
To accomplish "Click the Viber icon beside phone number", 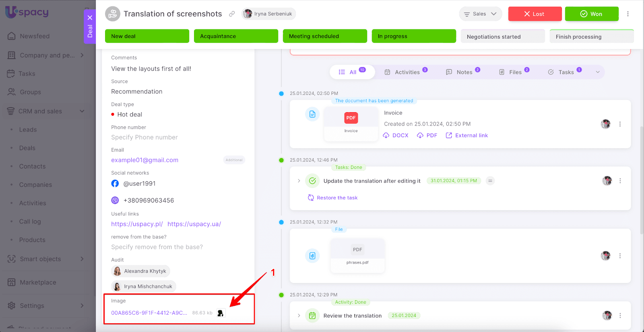I will pyautogui.click(x=115, y=201).
